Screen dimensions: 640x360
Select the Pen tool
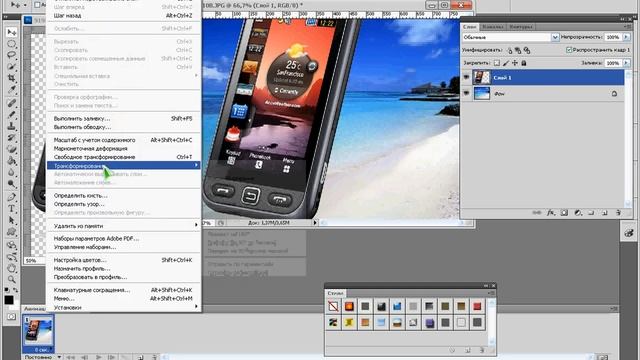[11, 197]
